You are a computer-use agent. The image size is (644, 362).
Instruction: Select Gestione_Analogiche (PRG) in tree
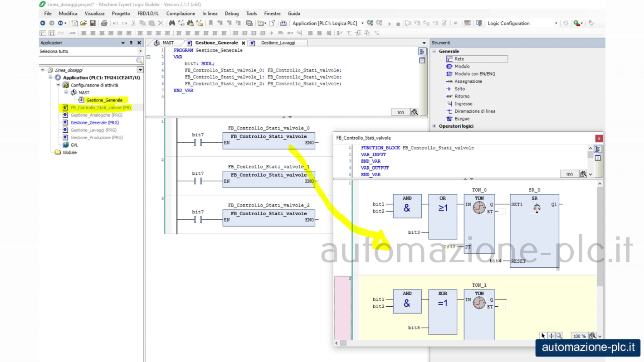pos(96,115)
